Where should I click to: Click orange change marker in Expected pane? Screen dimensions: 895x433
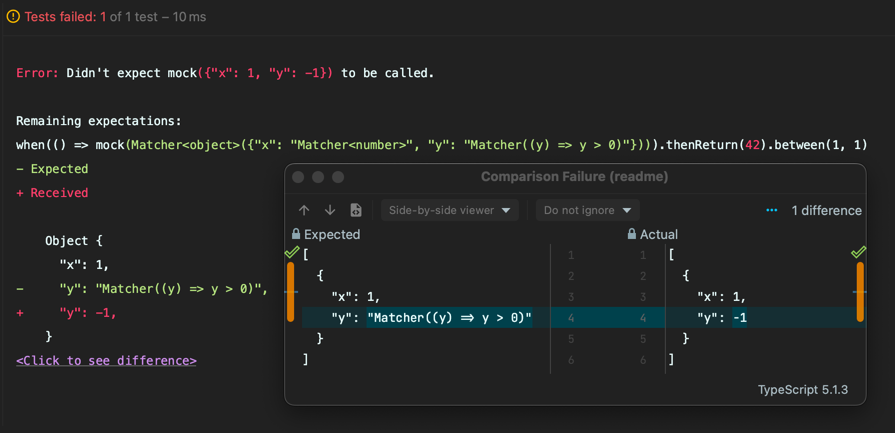point(291,292)
